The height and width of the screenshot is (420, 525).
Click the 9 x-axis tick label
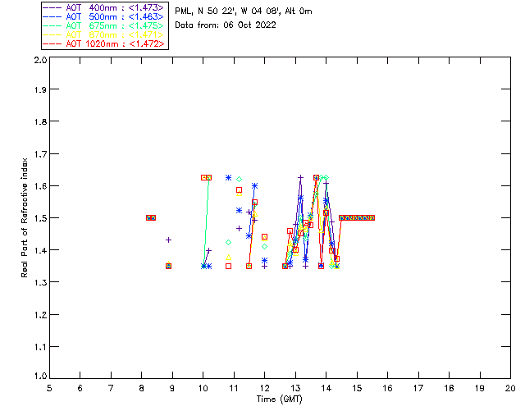(x=172, y=388)
